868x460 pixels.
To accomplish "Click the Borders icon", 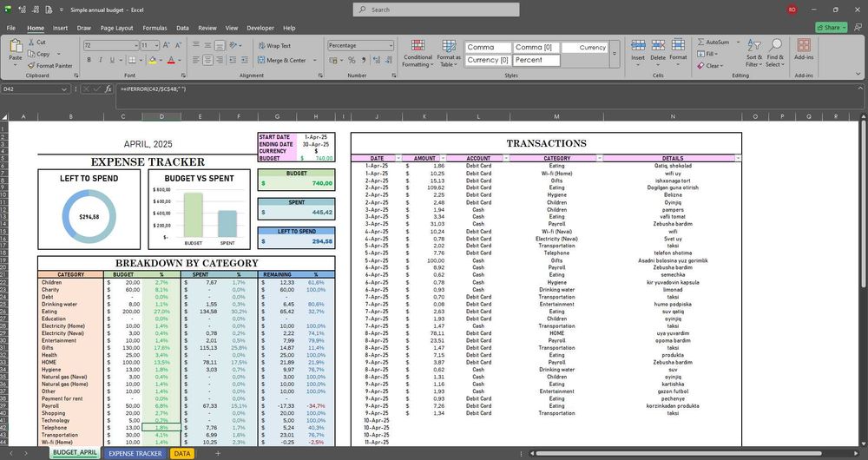I will click(132, 60).
